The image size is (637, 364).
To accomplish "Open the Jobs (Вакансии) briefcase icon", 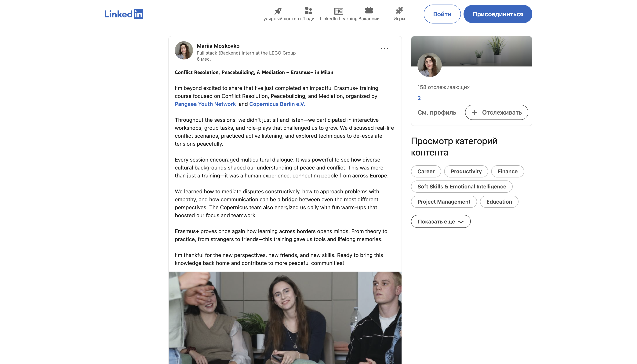I will tap(369, 10).
